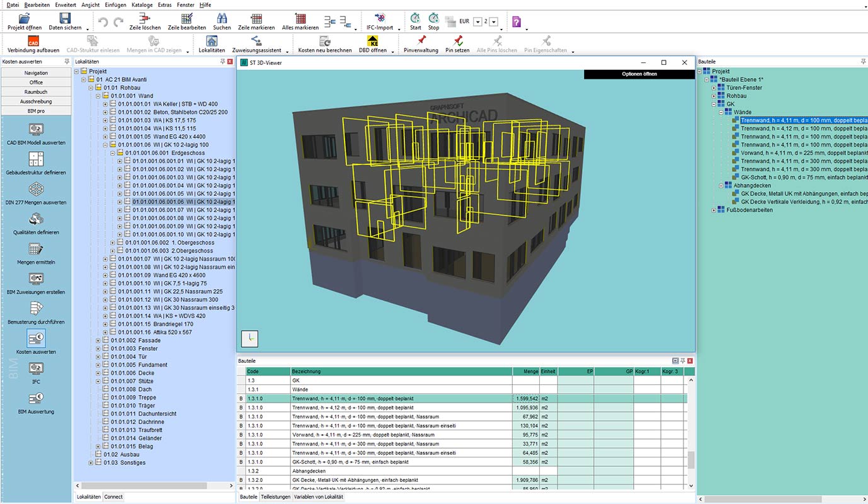The height and width of the screenshot is (504, 868).
Task: Open the Extras menu
Action: pos(164,4)
